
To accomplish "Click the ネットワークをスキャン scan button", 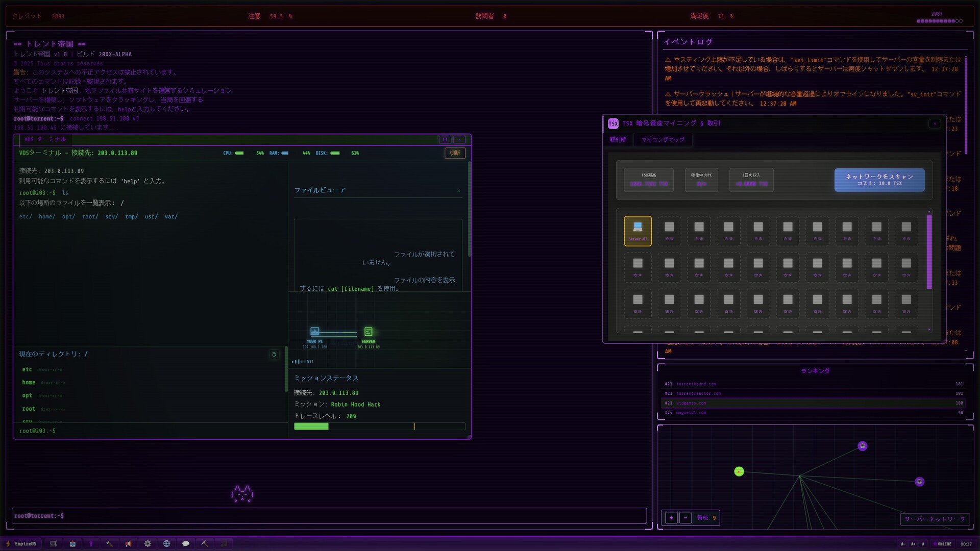I will [x=879, y=180].
